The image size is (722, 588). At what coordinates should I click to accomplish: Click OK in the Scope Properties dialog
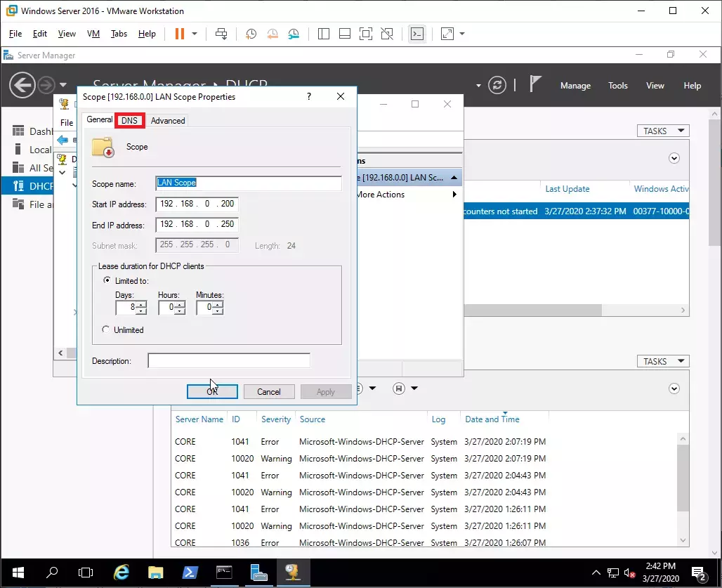point(212,392)
